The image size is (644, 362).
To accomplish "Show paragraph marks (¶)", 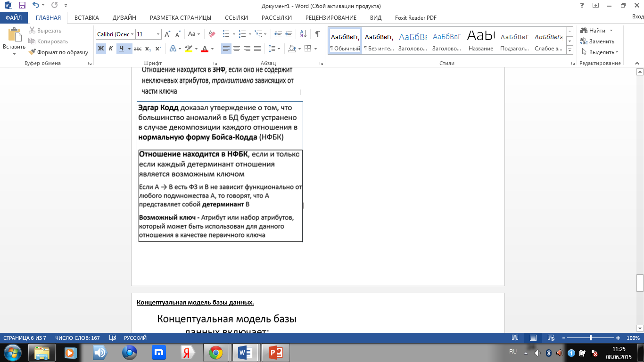I will pos(318,34).
